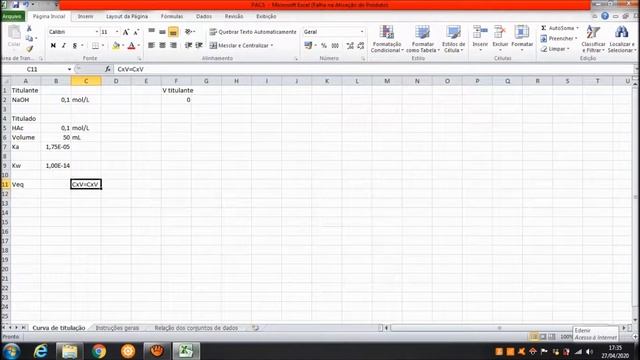Align text to bottom of cell
640x360 pixels.
pyautogui.click(x=173, y=31)
